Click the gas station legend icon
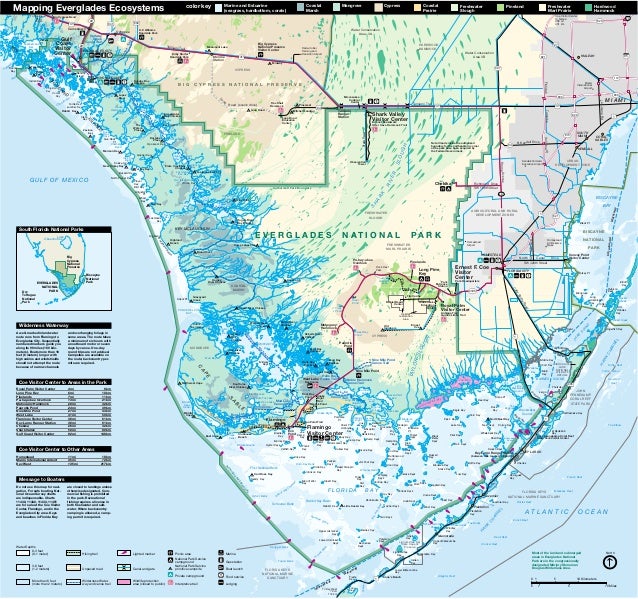 pos(221,560)
